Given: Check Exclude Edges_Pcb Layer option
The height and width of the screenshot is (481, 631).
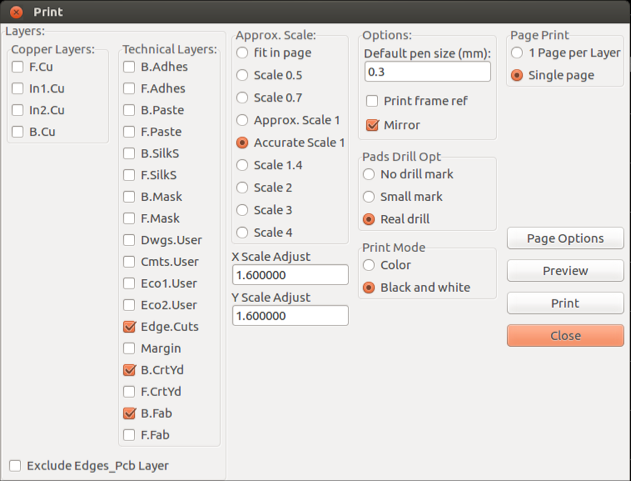Looking at the screenshot, I should 15,465.
